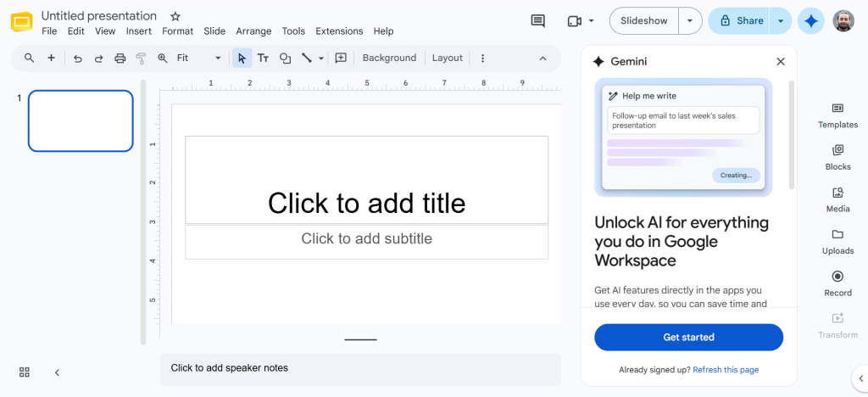Image resolution: width=868 pixels, height=397 pixels.
Task: Click to add title placeholder
Action: click(x=366, y=180)
